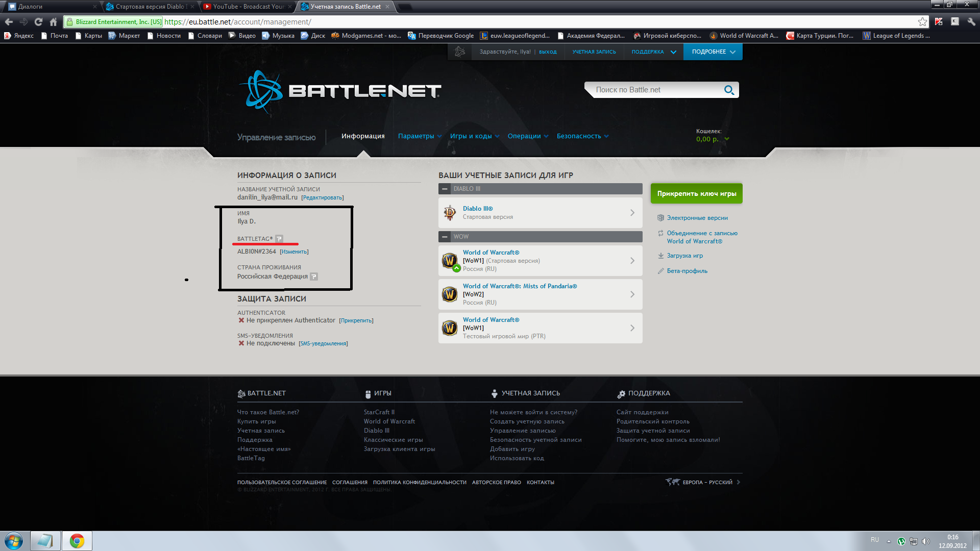Expand Параметры dropdown menu

420,136
